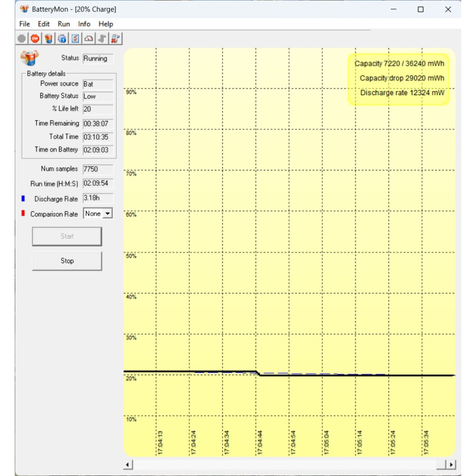This screenshot has width=476, height=476.
Task: Open the gear info toolbar icon
Action: point(62,39)
